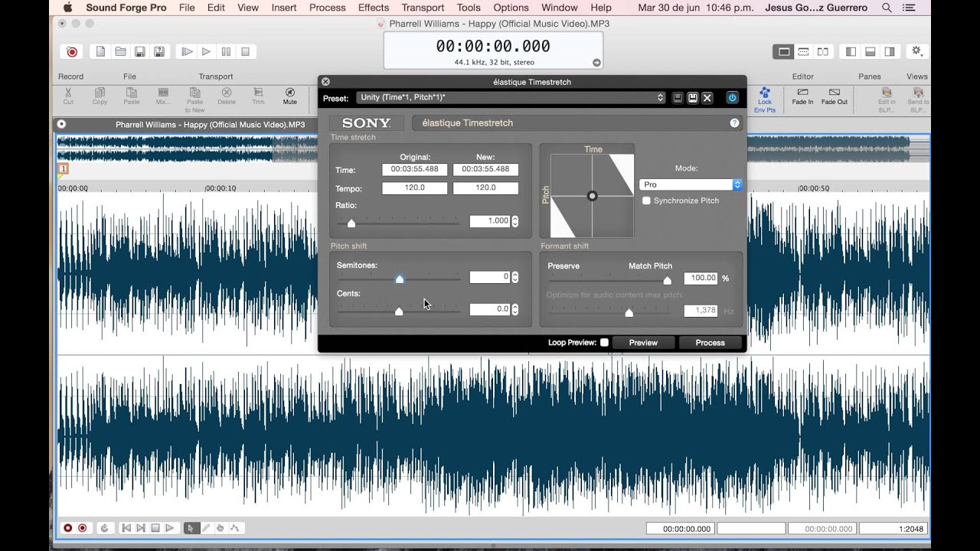
Task: Toggle the bottom pane
Action: click(871, 52)
